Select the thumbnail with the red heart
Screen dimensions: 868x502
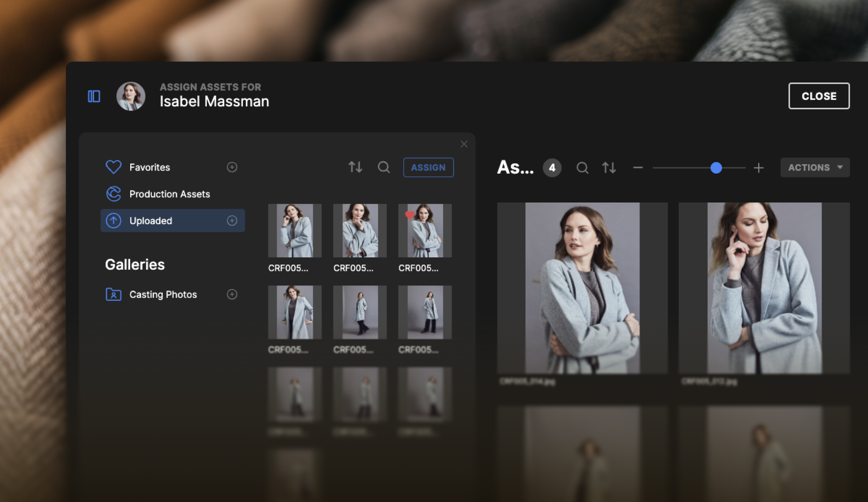click(x=425, y=231)
